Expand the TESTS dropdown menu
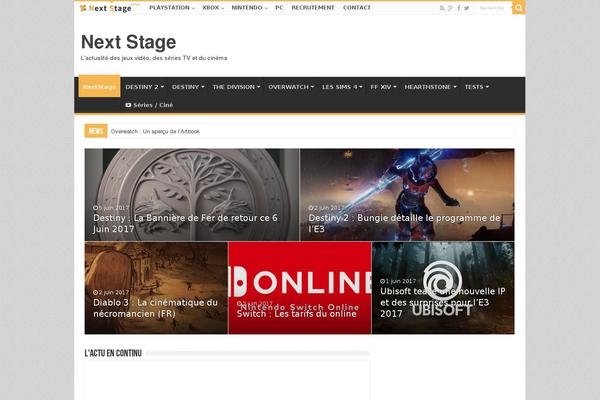 477,87
